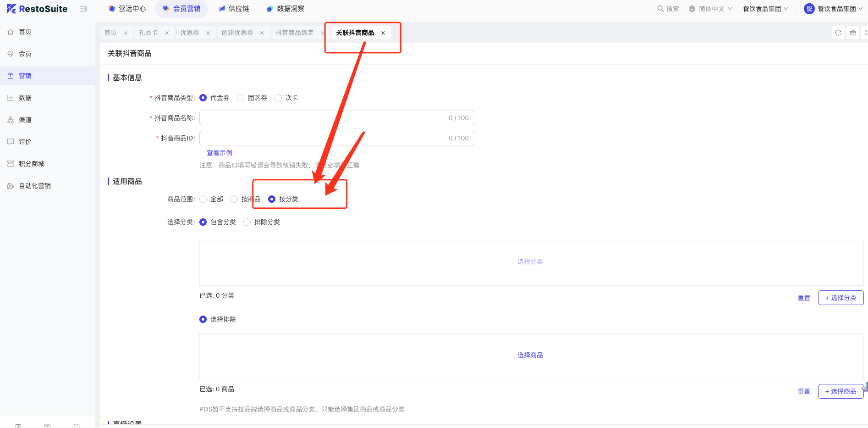Viewport: 868px width, 428px height.
Task: Go to 渠道 in the sidebar
Action: [x=25, y=120]
